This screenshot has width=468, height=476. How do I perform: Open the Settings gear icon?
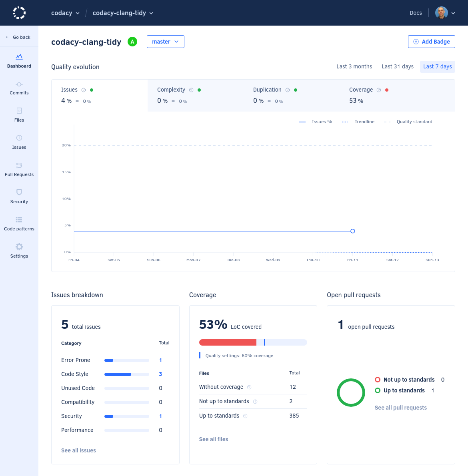tap(19, 246)
